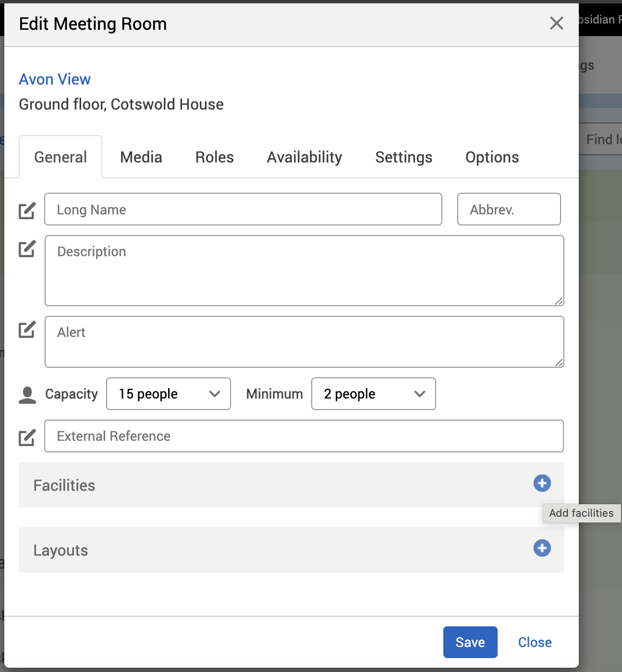Click the edit icon beside Long Name

pyautogui.click(x=27, y=210)
